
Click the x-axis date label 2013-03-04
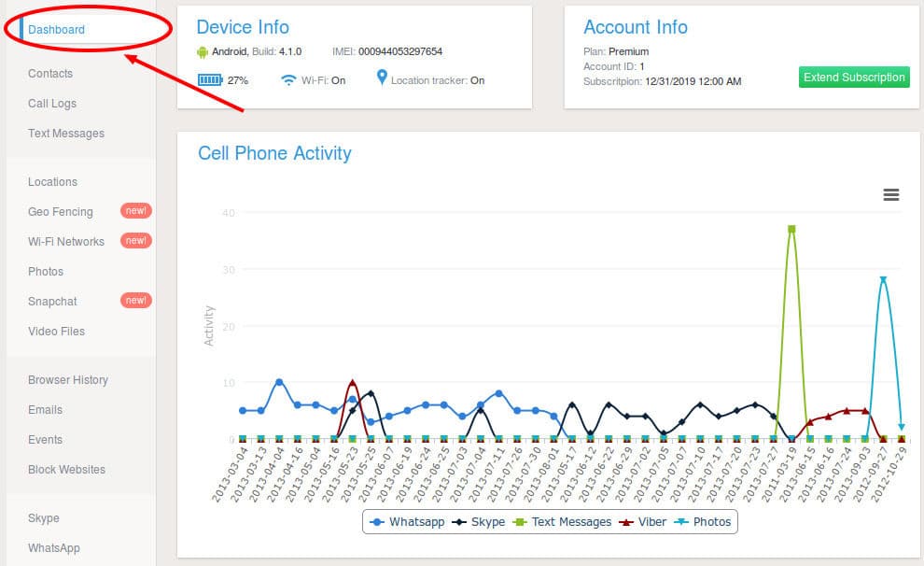point(231,474)
